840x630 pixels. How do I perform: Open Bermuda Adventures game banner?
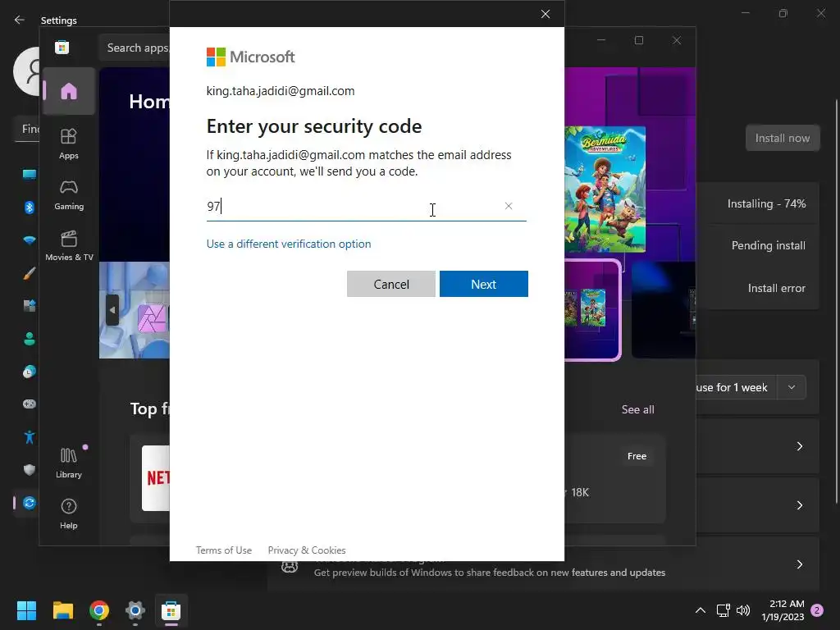coord(605,189)
